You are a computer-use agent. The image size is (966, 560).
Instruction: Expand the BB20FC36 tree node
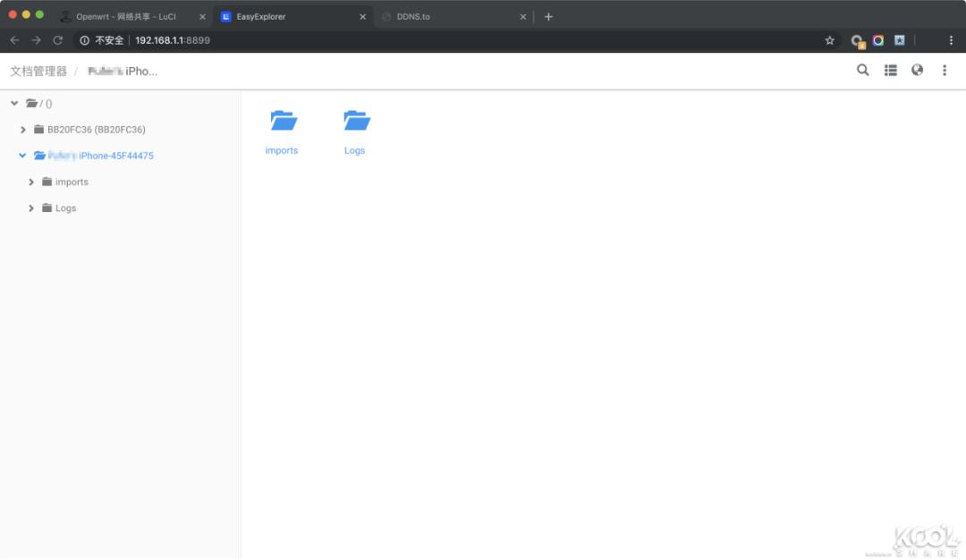tap(22, 130)
